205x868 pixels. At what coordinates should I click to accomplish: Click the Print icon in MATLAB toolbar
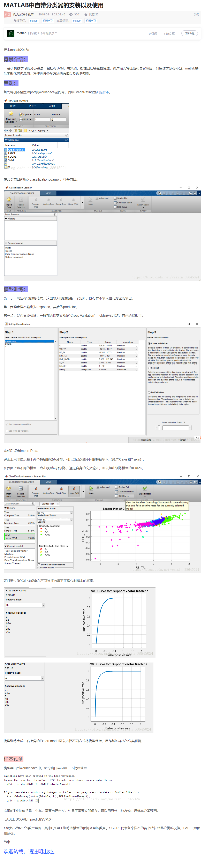pyautogui.click(x=21, y=119)
